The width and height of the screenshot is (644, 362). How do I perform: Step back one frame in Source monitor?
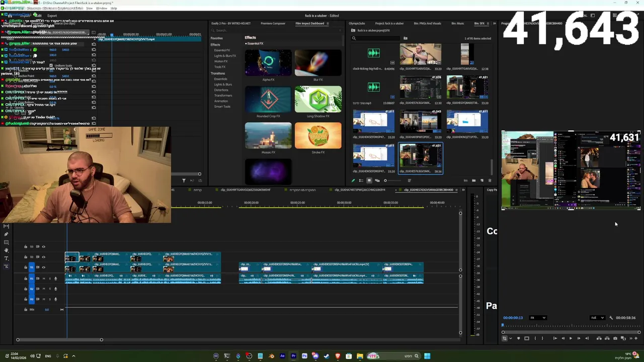pos(563,338)
